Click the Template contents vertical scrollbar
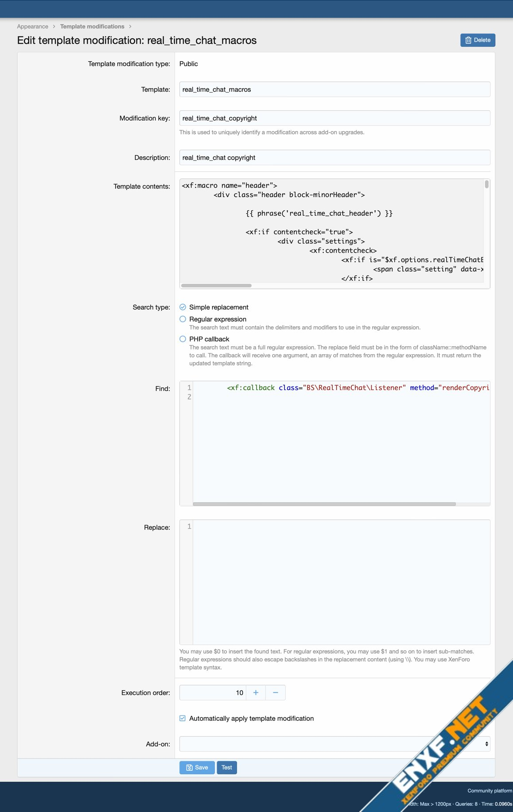513x812 pixels. pyautogui.click(x=486, y=185)
